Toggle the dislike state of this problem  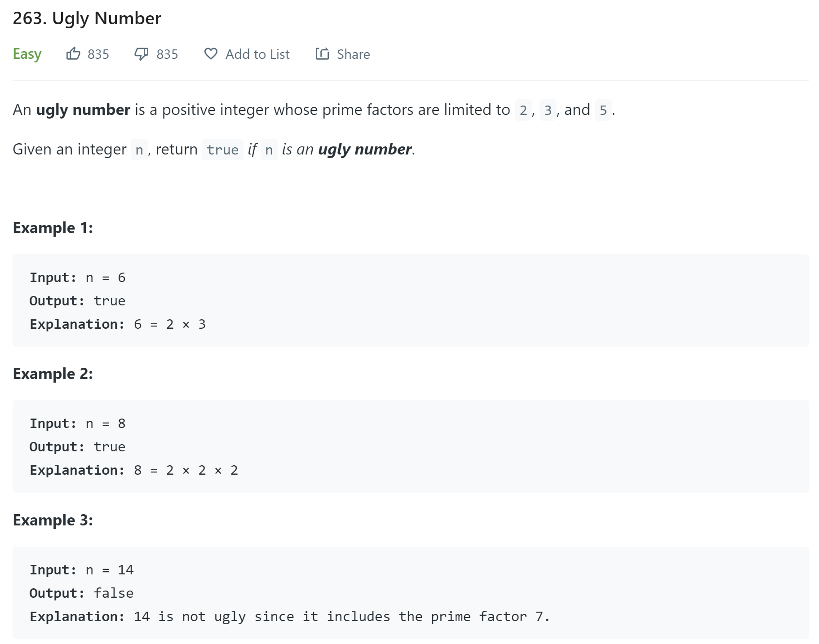[x=142, y=53]
